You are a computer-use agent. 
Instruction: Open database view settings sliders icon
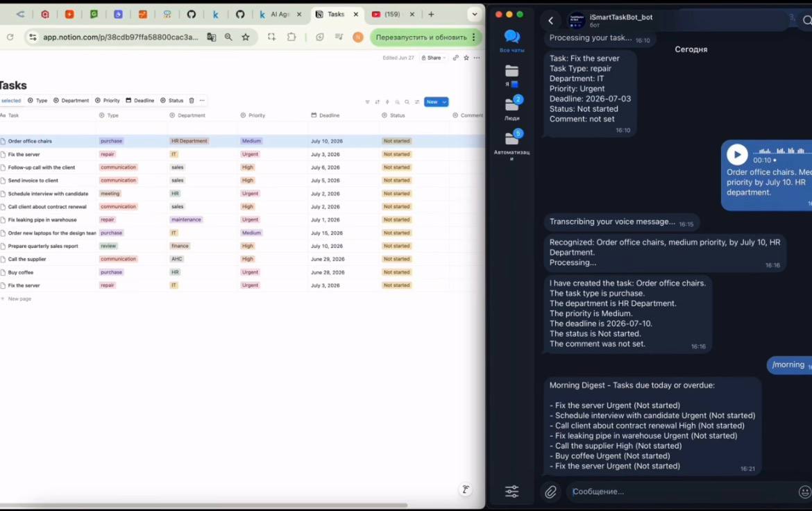(x=417, y=102)
